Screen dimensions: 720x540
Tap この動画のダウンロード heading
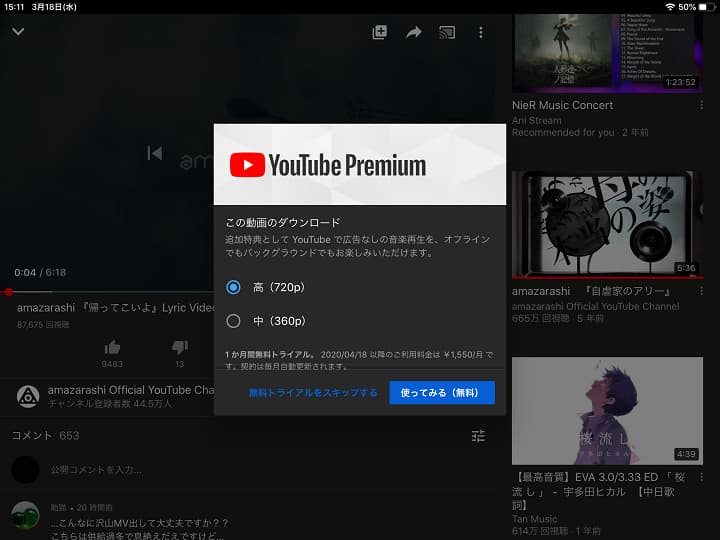[x=282, y=223]
